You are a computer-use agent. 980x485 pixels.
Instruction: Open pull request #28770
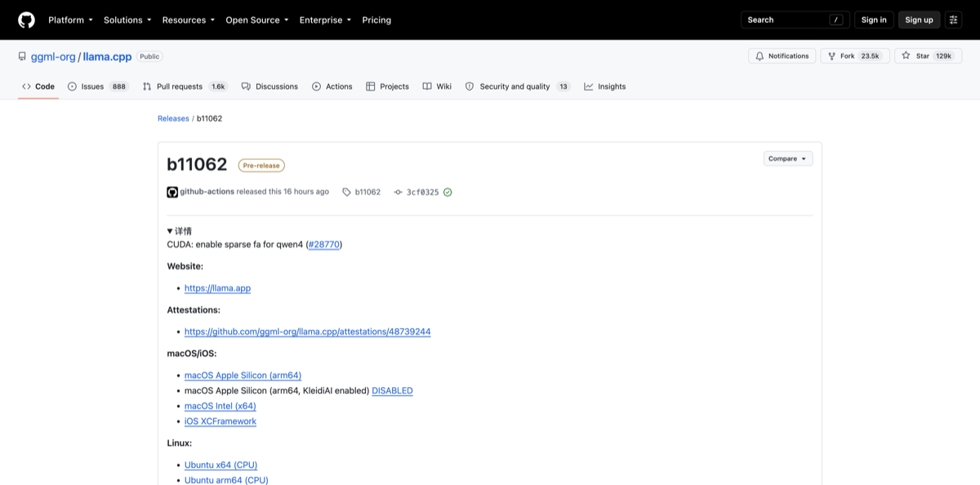coord(324,244)
